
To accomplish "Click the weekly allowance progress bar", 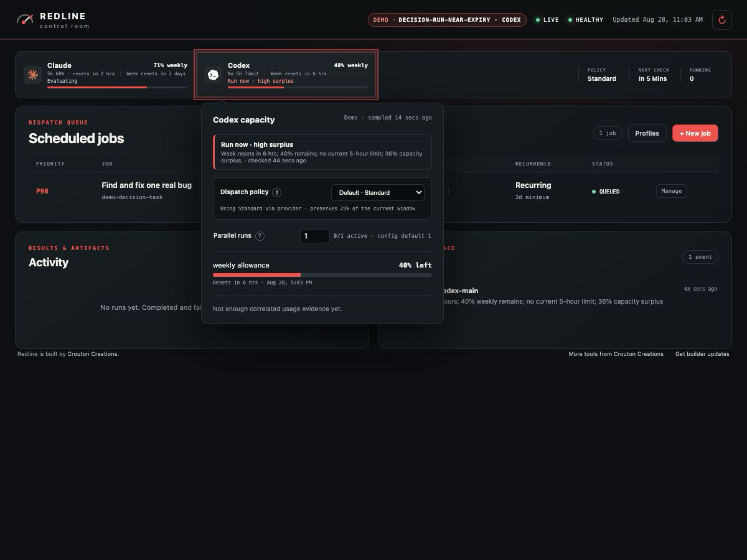I will click(322, 275).
